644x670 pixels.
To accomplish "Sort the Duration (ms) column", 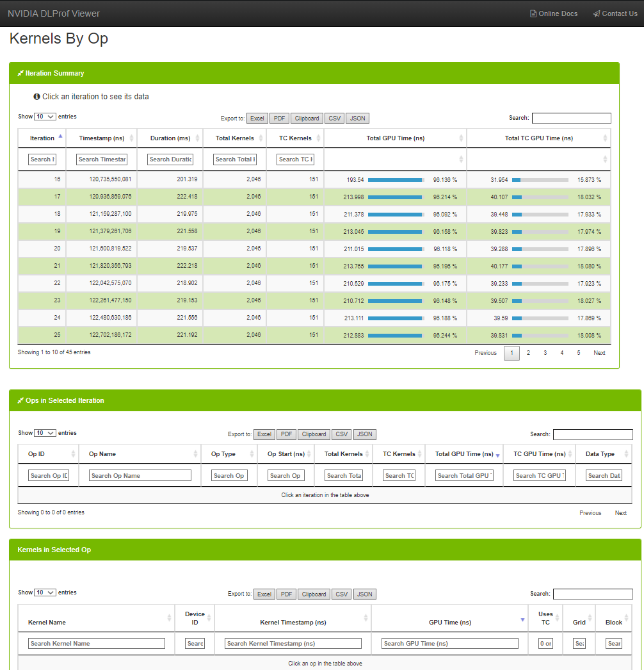I will point(170,138).
